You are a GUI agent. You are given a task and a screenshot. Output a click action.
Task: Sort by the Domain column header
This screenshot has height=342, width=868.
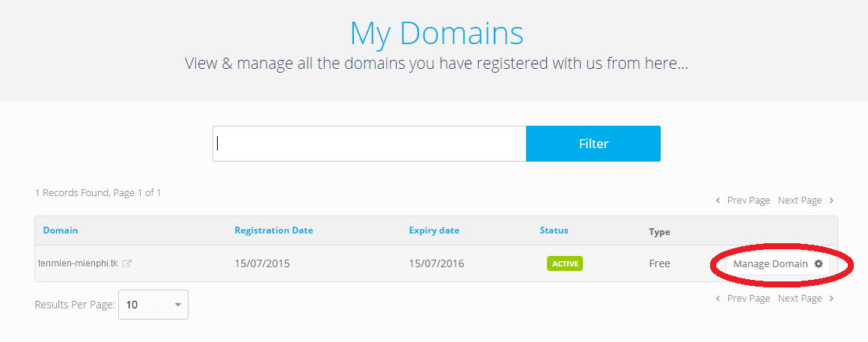point(61,230)
